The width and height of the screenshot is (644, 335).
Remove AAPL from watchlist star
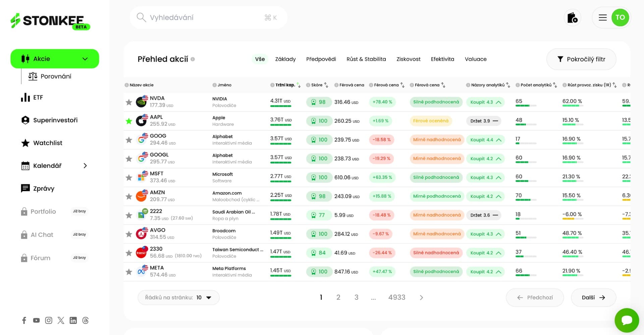(x=129, y=121)
